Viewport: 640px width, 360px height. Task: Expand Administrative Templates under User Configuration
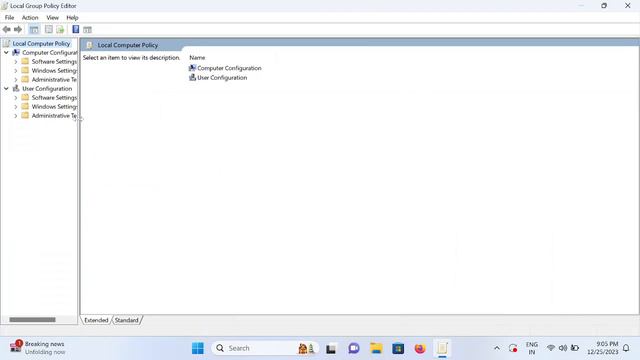(x=16, y=116)
